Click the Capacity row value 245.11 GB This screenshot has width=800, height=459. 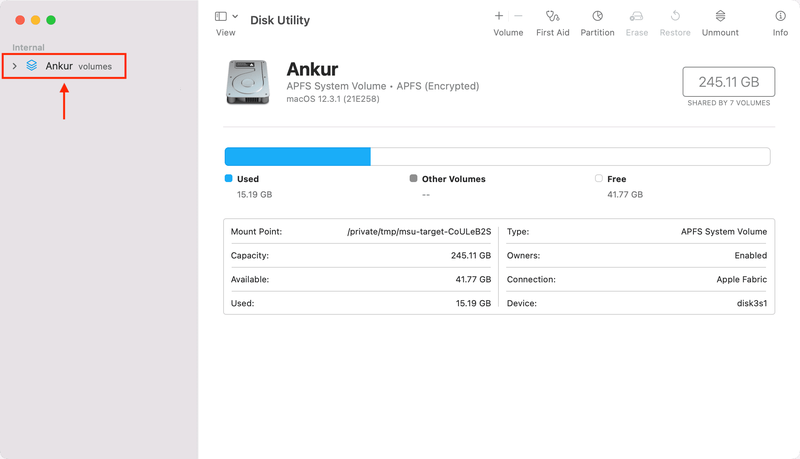[470, 256]
